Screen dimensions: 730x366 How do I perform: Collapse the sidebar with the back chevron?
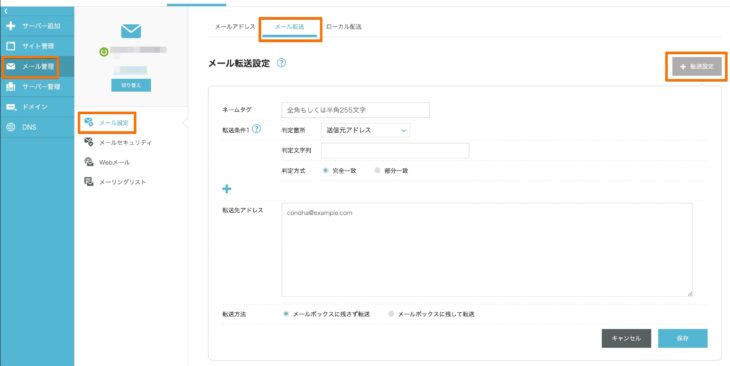pyautogui.click(x=6, y=11)
